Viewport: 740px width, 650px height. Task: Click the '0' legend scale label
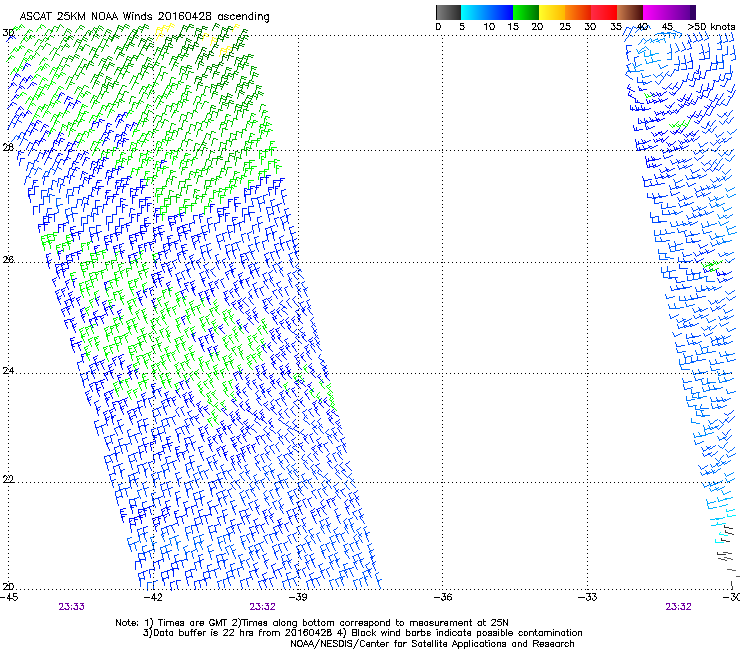pos(438,27)
